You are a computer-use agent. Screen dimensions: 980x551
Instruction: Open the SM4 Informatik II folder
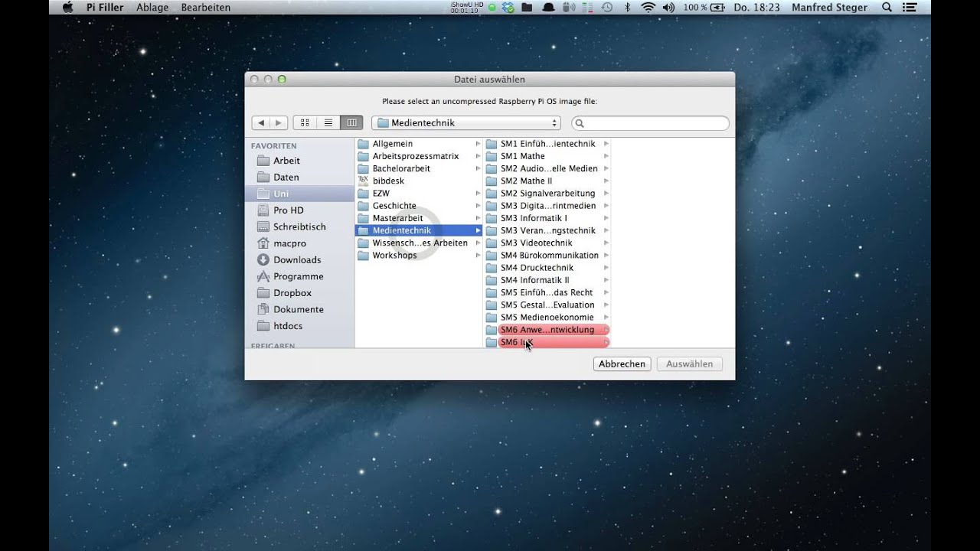click(x=547, y=280)
